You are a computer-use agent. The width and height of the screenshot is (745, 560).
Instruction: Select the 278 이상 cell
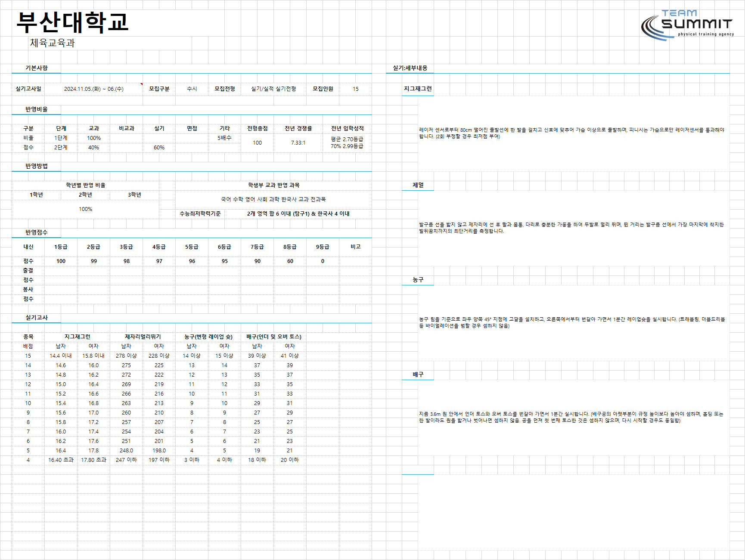[126, 356]
